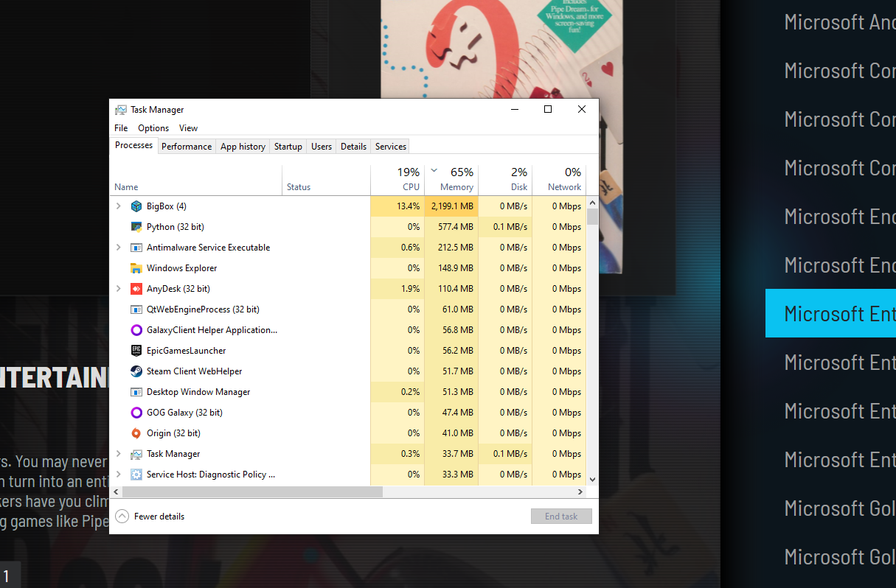The height and width of the screenshot is (588, 896).
Task: Select the Steam Client WebHelper process name
Action: [195, 371]
